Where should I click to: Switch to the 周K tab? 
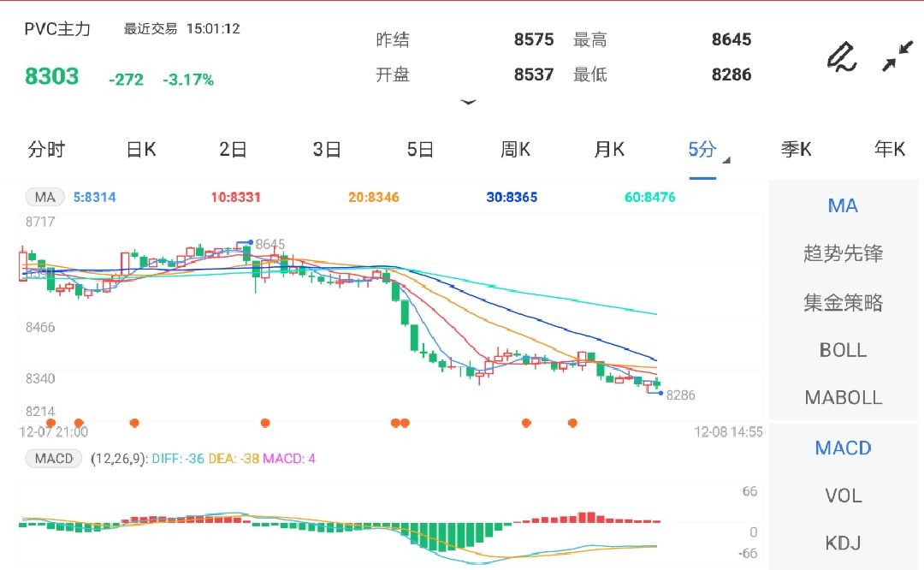pos(515,149)
